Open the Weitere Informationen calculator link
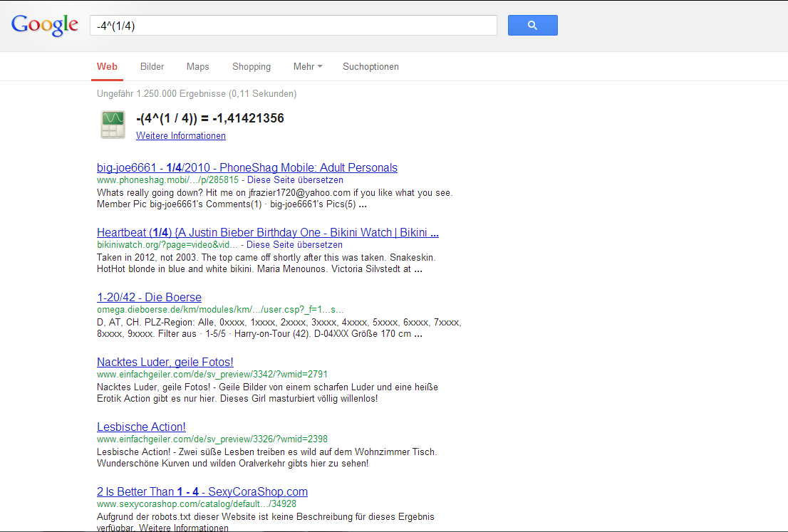788x532 pixels. click(x=181, y=135)
